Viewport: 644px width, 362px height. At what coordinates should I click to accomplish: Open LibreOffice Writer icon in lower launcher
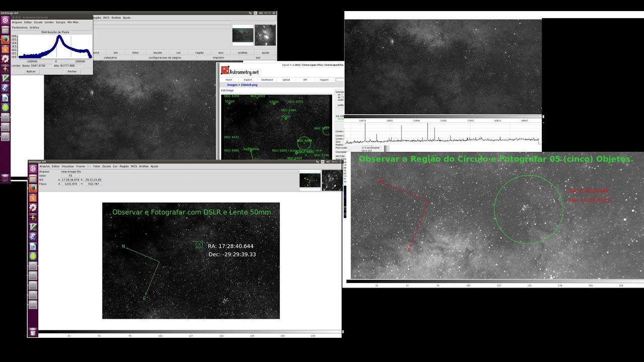click(x=33, y=246)
